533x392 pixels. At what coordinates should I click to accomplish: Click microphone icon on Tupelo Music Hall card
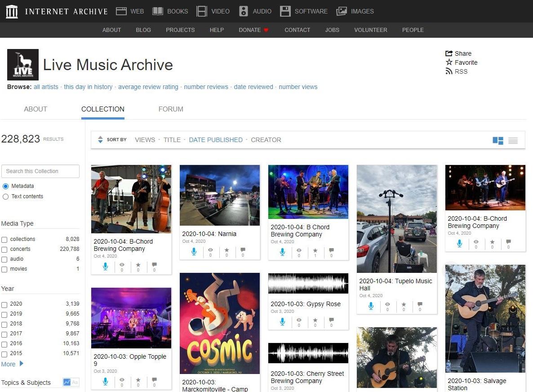(371, 306)
